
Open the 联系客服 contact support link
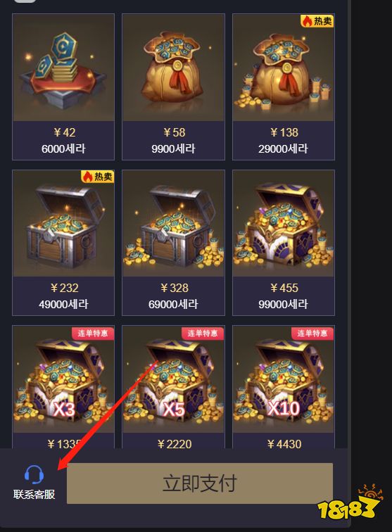coord(34,494)
